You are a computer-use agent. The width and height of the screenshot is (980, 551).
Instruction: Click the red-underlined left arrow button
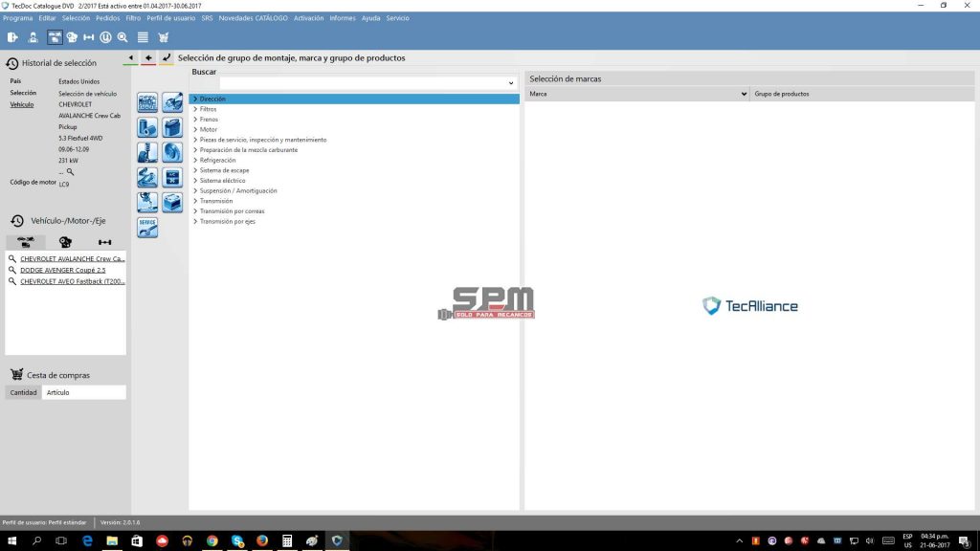[x=148, y=58]
